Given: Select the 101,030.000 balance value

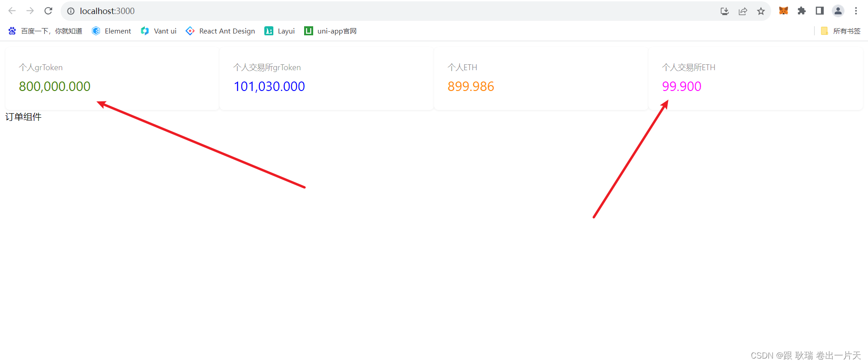Looking at the screenshot, I should click(269, 86).
